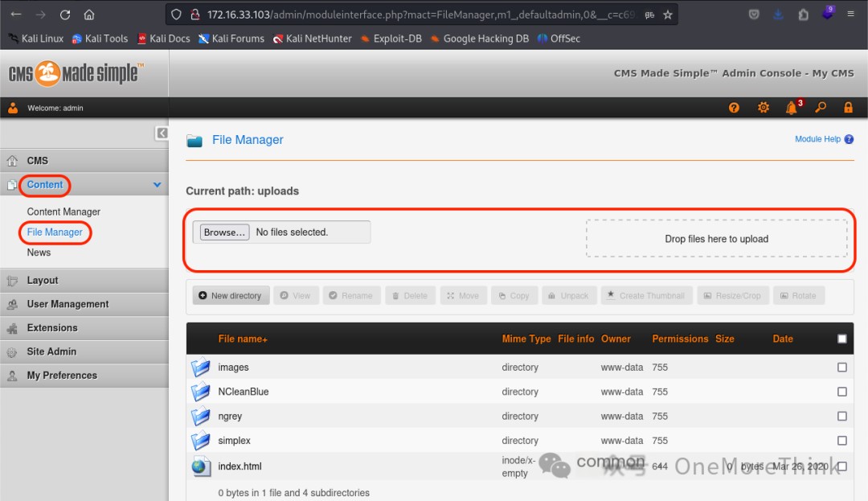Screen dimensions: 868x501
Task: Click the index.html file icon
Action: tap(201, 466)
